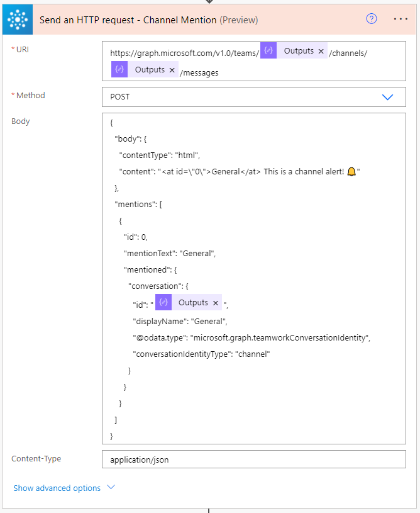Click expression icon of Outputs token before /messages
420x513 pixels.
click(119, 70)
